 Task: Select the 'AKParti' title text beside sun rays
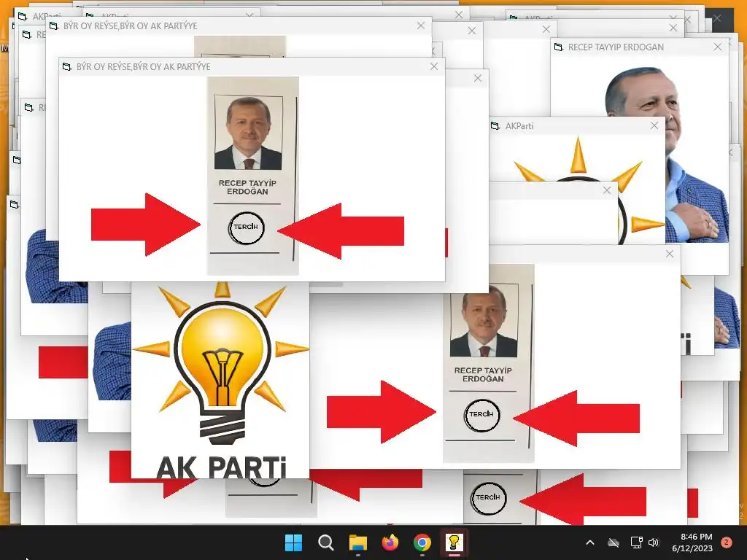pyautogui.click(x=519, y=126)
